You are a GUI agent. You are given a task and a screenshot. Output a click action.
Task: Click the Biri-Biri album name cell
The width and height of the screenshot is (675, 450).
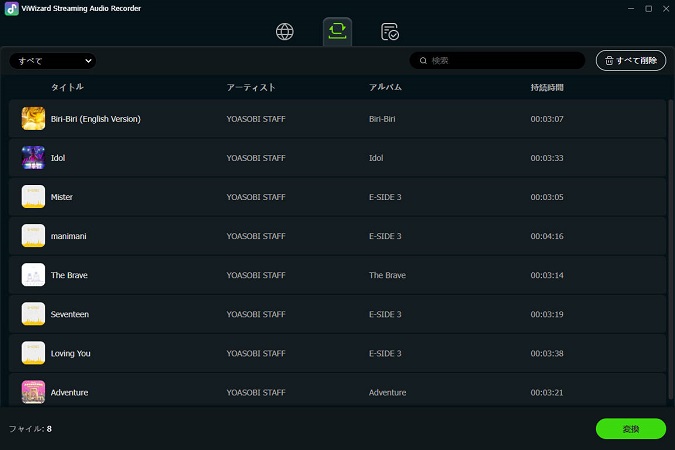click(382, 119)
